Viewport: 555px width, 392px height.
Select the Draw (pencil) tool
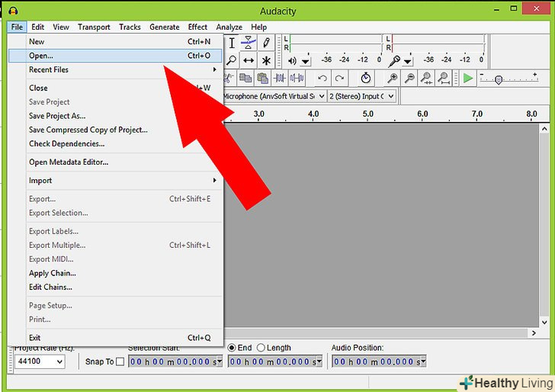point(267,43)
